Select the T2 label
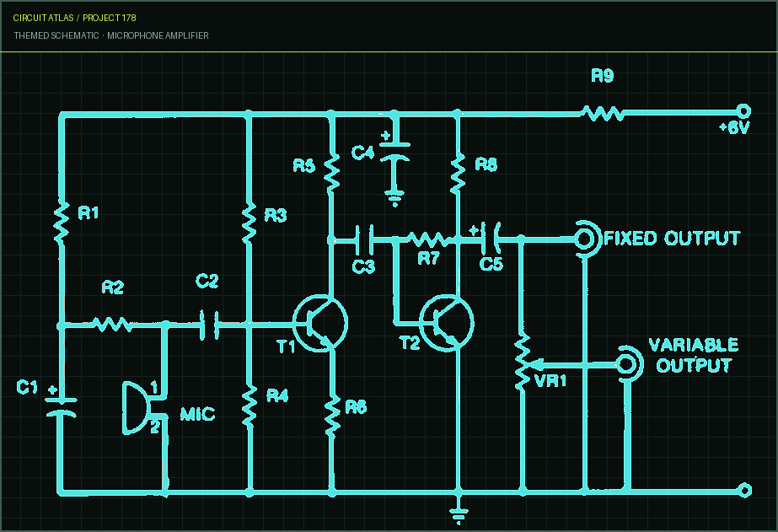 coord(410,342)
